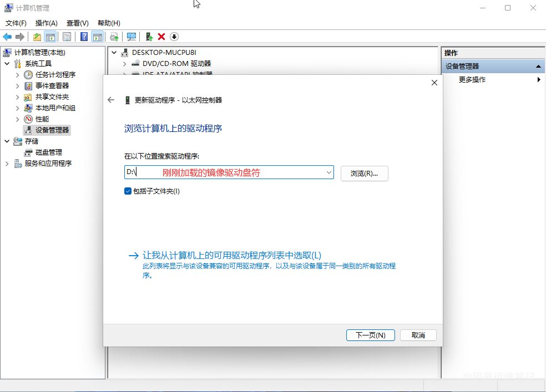Open the 查看(V) menu
This screenshot has height=392, width=546.
point(77,23)
